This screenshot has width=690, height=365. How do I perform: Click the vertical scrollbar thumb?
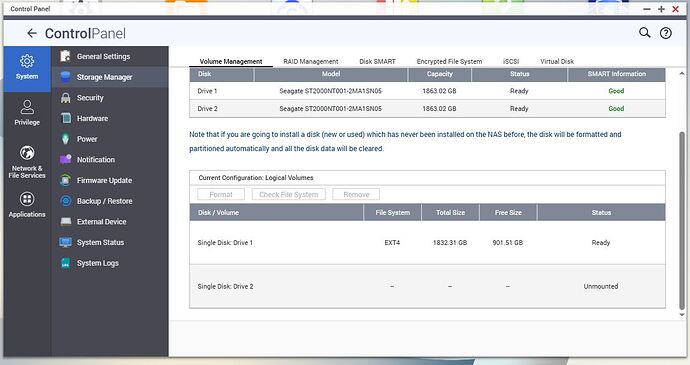click(x=682, y=220)
